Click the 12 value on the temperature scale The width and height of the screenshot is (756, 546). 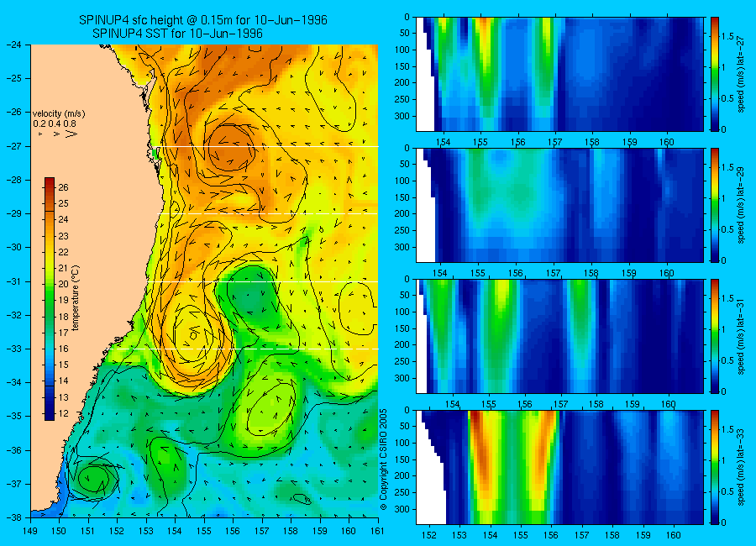pyautogui.click(x=63, y=413)
